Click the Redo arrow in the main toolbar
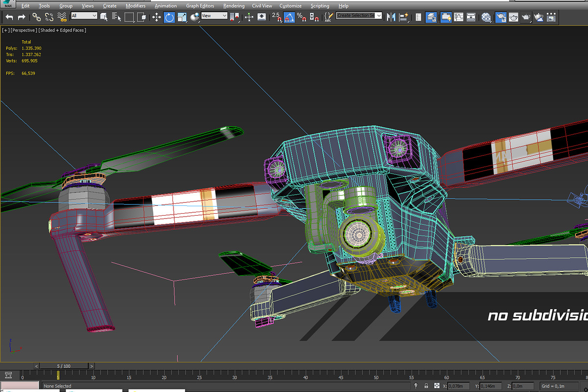The width and height of the screenshot is (588, 392). point(22,17)
